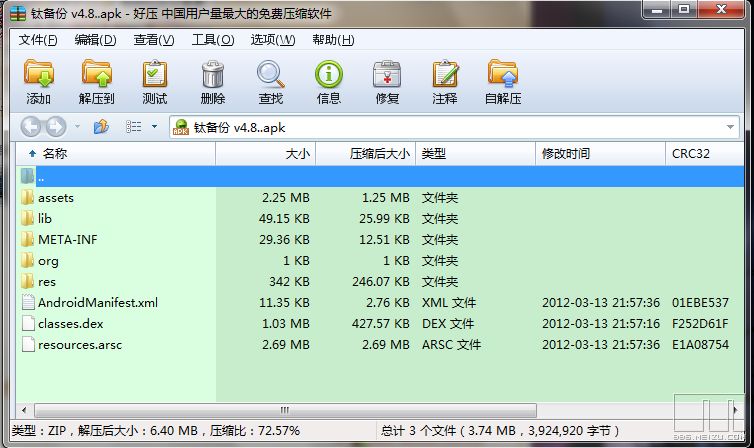This screenshot has height=448, width=754.
Task: Click the horizontal scrollbar thumb
Action: pyautogui.click(x=285, y=411)
